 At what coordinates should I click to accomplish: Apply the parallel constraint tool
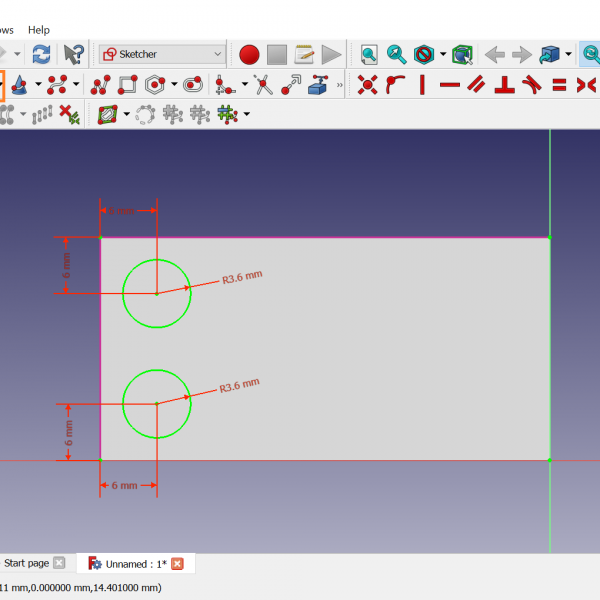pos(477,85)
